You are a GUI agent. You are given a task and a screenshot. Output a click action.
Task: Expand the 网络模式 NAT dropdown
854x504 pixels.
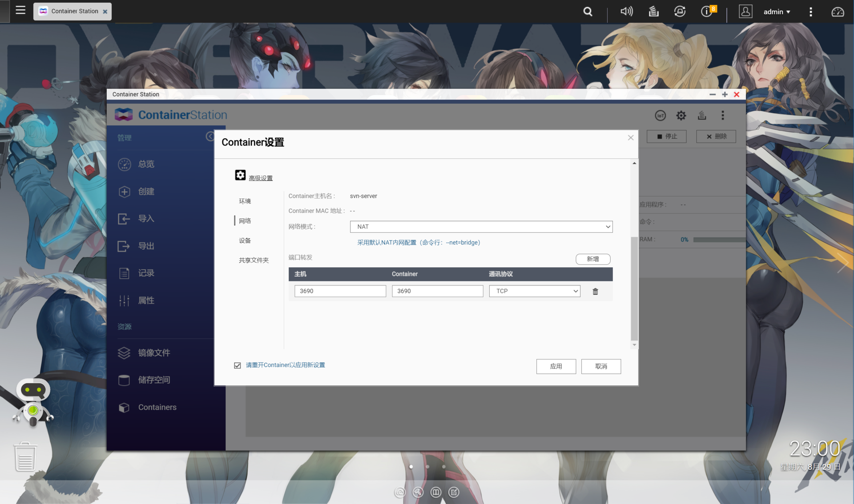click(481, 227)
